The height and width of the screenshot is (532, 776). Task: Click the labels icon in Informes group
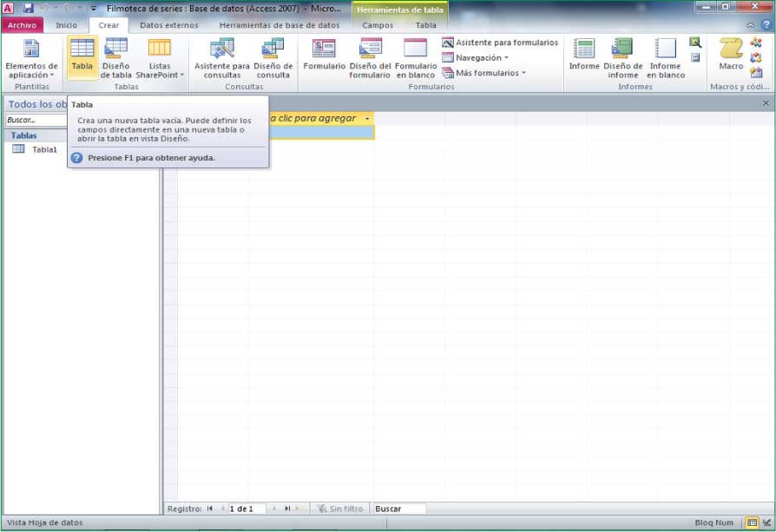(x=695, y=58)
